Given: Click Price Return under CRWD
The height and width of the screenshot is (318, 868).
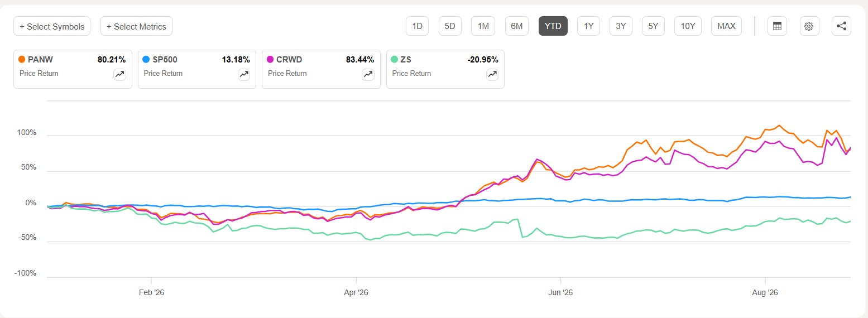Looking at the screenshot, I should pyautogui.click(x=287, y=73).
